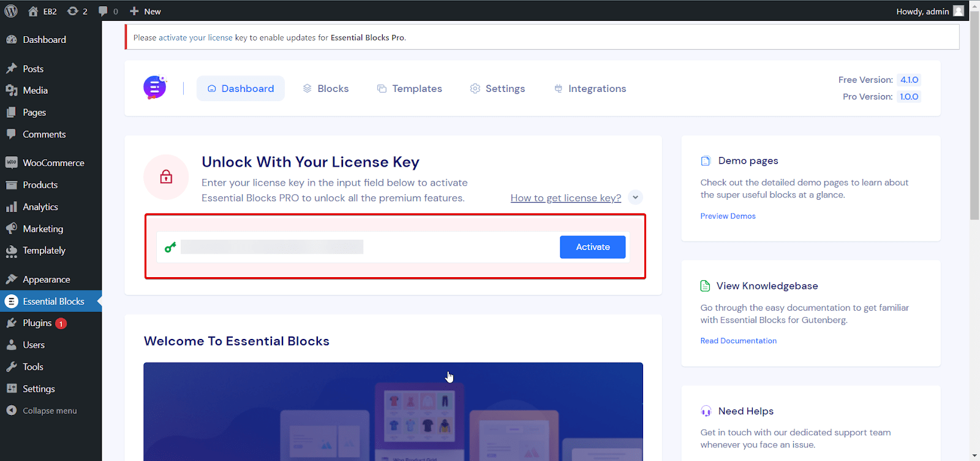This screenshot has width=980, height=461.
Task: Switch to the Integrations tab
Action: 590,89
